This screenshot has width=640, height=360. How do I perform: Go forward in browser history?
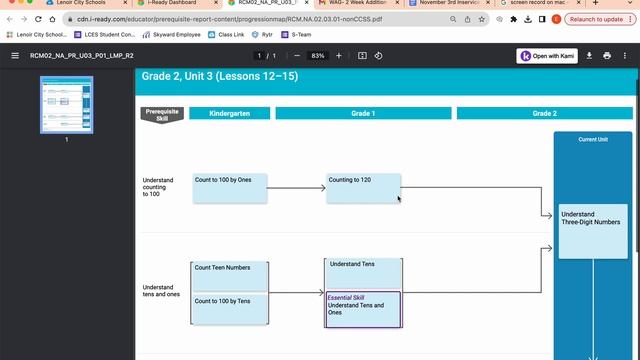coord(24,19)
